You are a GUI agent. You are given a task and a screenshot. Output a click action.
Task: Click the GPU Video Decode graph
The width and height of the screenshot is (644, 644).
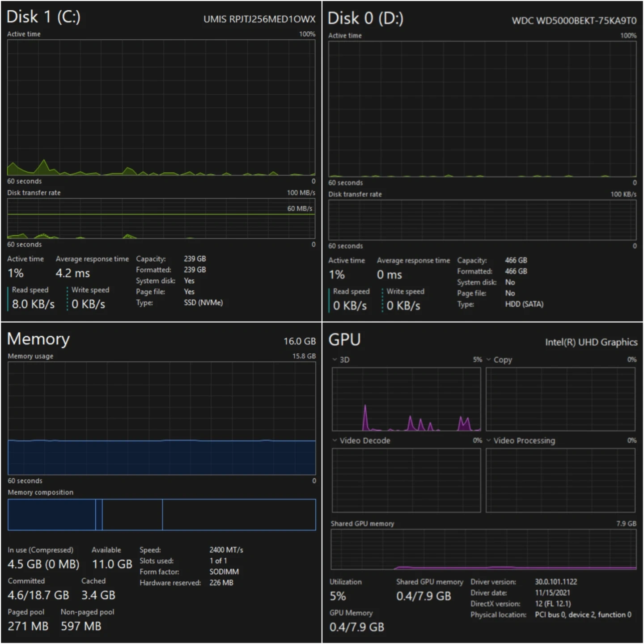(406, 480)
